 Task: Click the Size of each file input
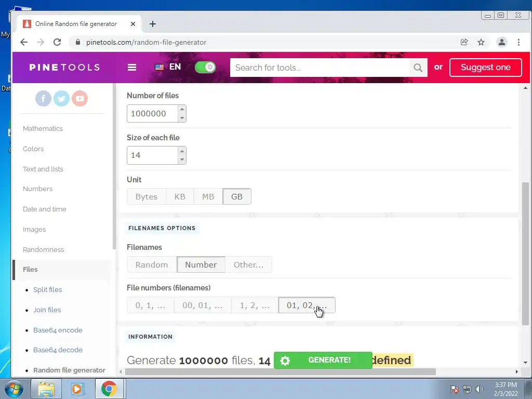pyautogui.click(x=152, y=155)
